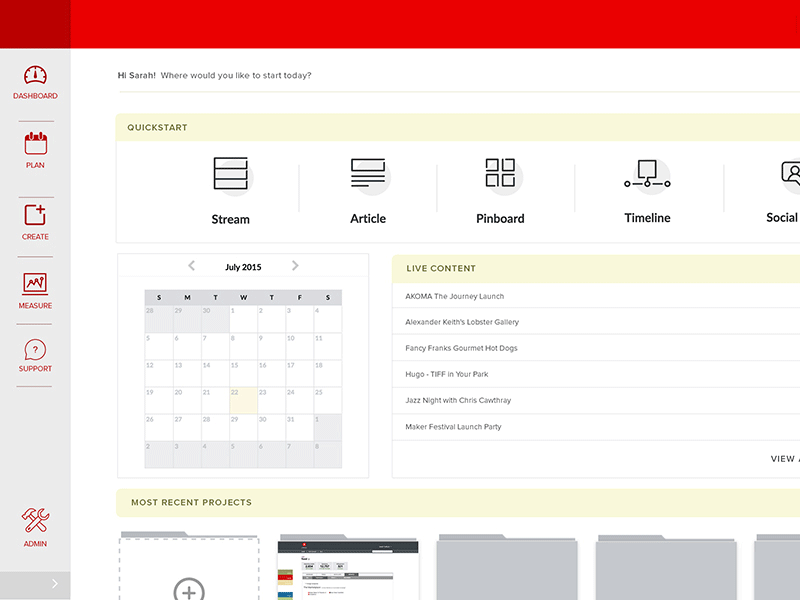Start a new Stream from Quickstart
Viewport: 800px width, 600px height.
coord(231,191)
